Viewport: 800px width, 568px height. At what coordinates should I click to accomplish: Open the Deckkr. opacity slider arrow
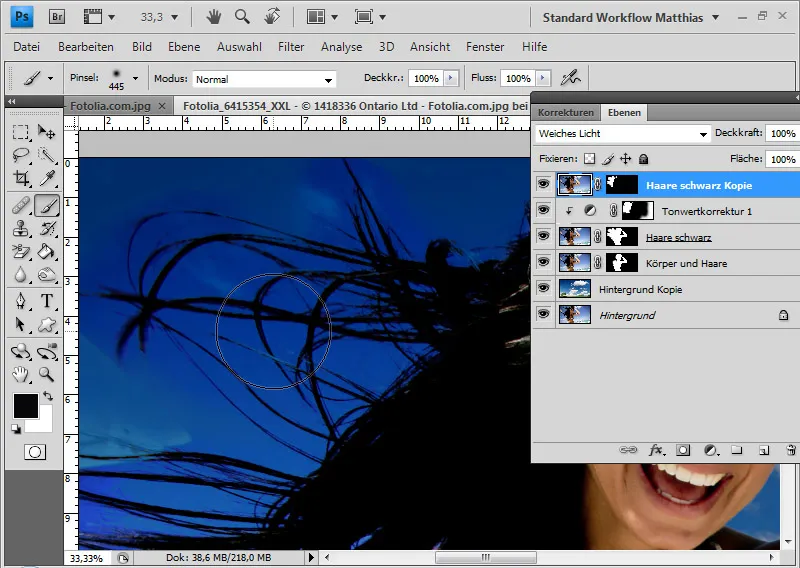[x=451, y=78]
